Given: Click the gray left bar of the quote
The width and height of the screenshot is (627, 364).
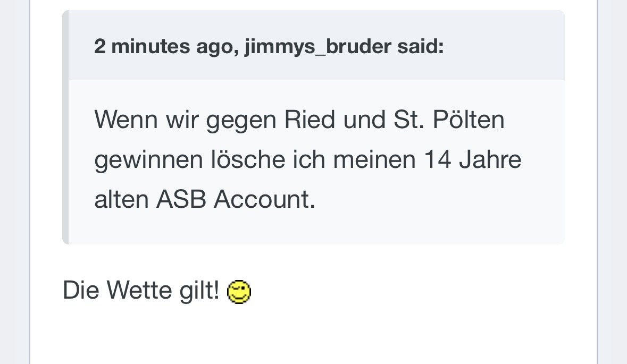Looking at the screenshot, I should pos(65,128).
